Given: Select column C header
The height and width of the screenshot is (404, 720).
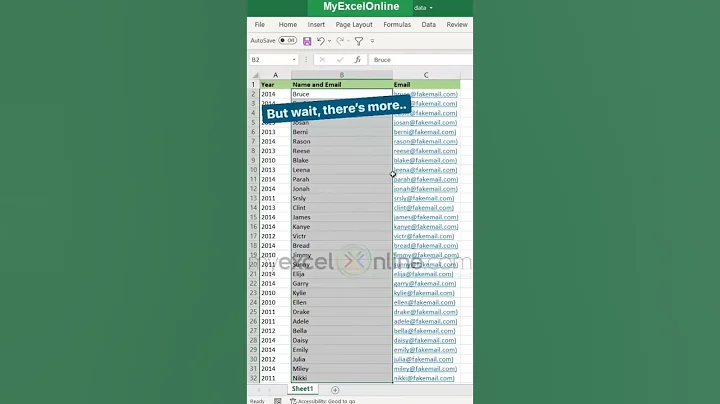Looking at the screenshot, I should [x=426, y=75].
